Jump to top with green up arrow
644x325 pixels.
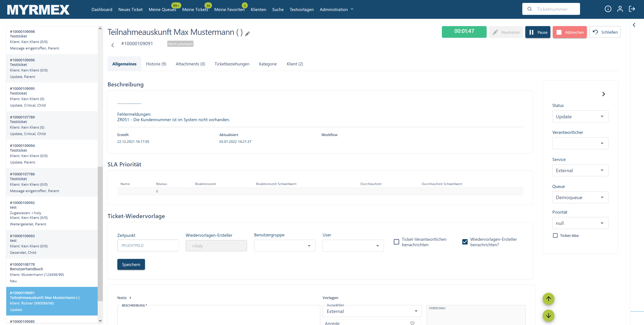[x=548, y=299]
